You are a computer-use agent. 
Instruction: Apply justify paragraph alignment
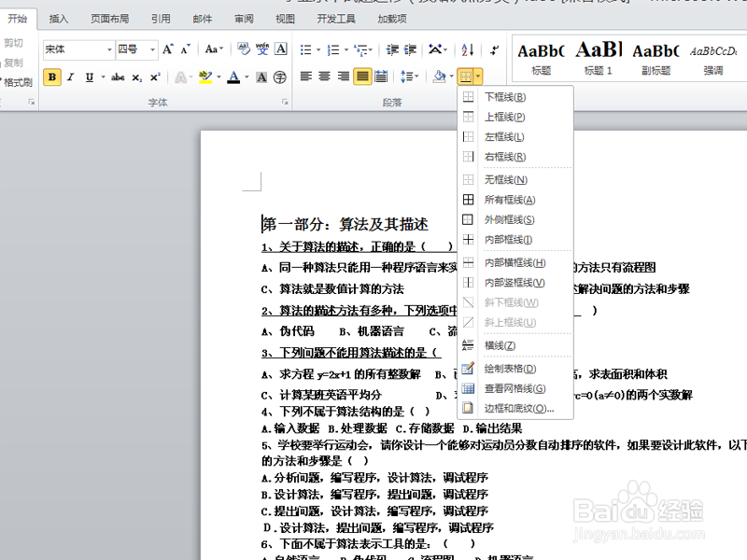[x=362, y=77]
